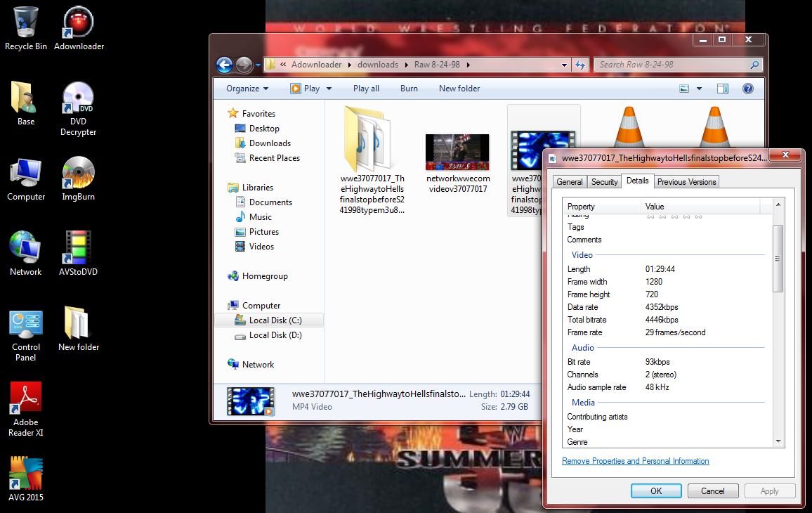Click properties scrollbar up arrow

tap(778, 204)
